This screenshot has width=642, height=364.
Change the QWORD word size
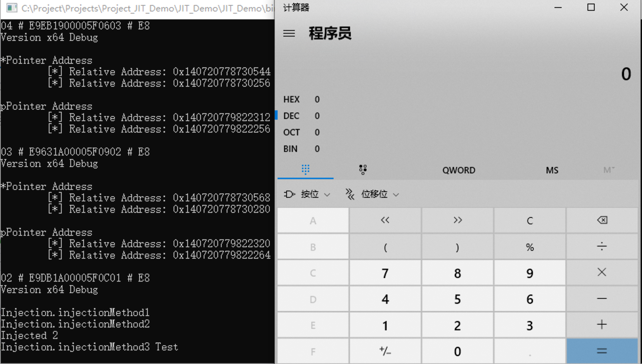tap(459, 170)
